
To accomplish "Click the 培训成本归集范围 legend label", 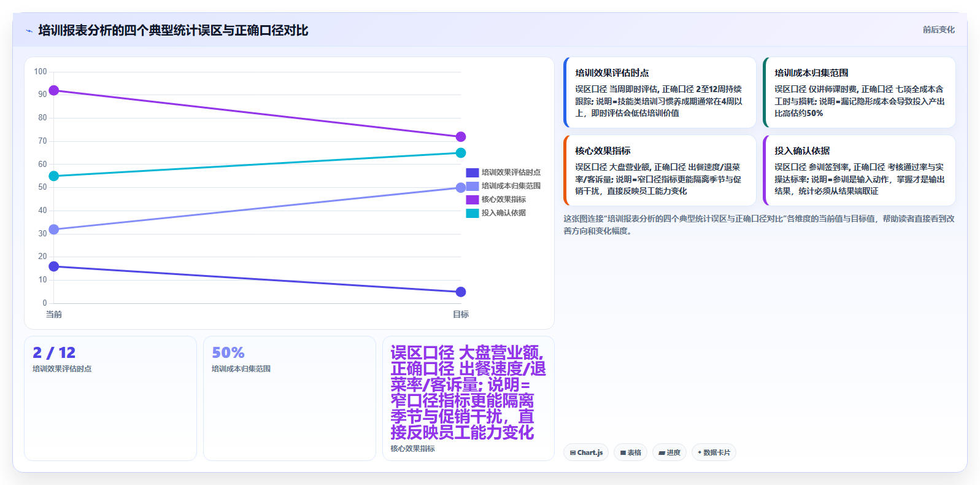I will tap(511, 186).
